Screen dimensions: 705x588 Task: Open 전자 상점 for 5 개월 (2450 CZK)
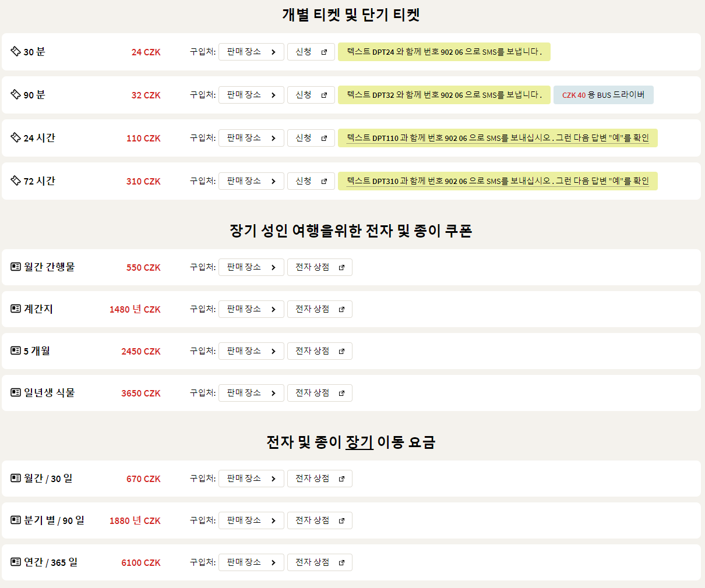point(320,351)
